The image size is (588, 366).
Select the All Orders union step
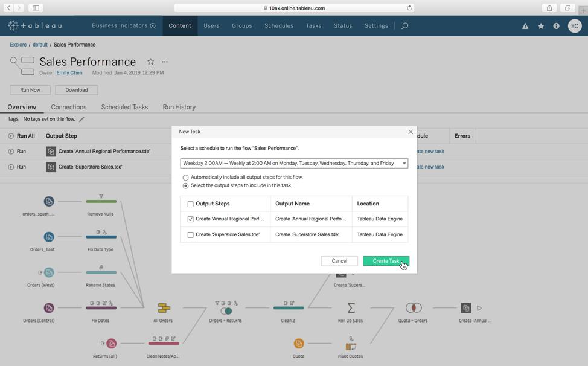pos(164,308)
